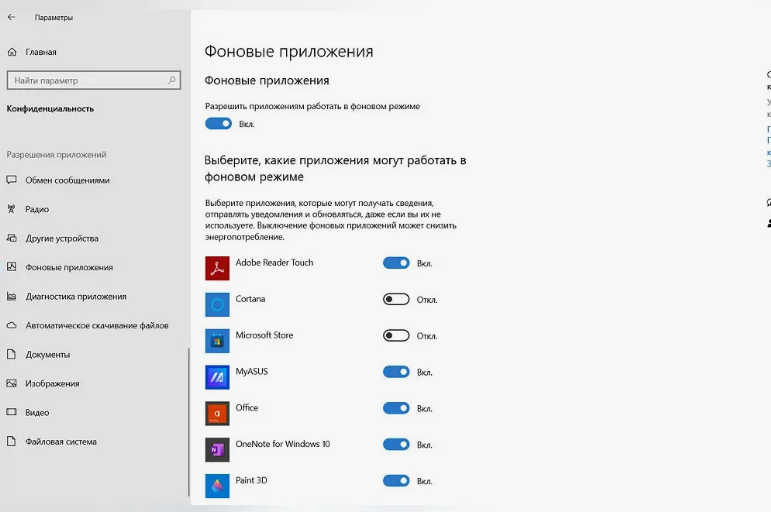Turn off background apps master toggle
Image resolution: width=771 pixels, height=512 pixels.
point(218,123)
